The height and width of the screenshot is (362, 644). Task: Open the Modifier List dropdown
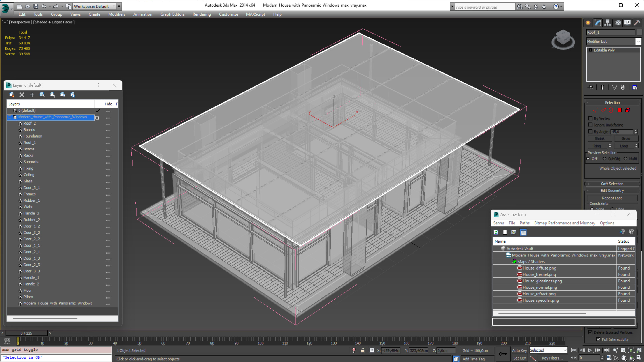(x=638, y=42)
